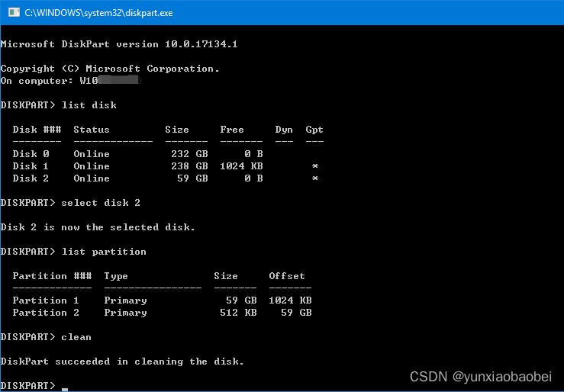The height and width of the screenshot is (392, 564).
Task: Click the 'Copyright (C) Microsoft Corporation.' line
Action: (110, 69)
